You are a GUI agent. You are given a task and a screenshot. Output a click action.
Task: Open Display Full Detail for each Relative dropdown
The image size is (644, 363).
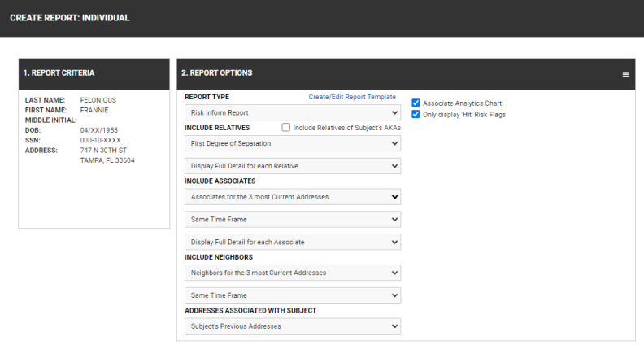pyautogui.click(x=292, y=166)
